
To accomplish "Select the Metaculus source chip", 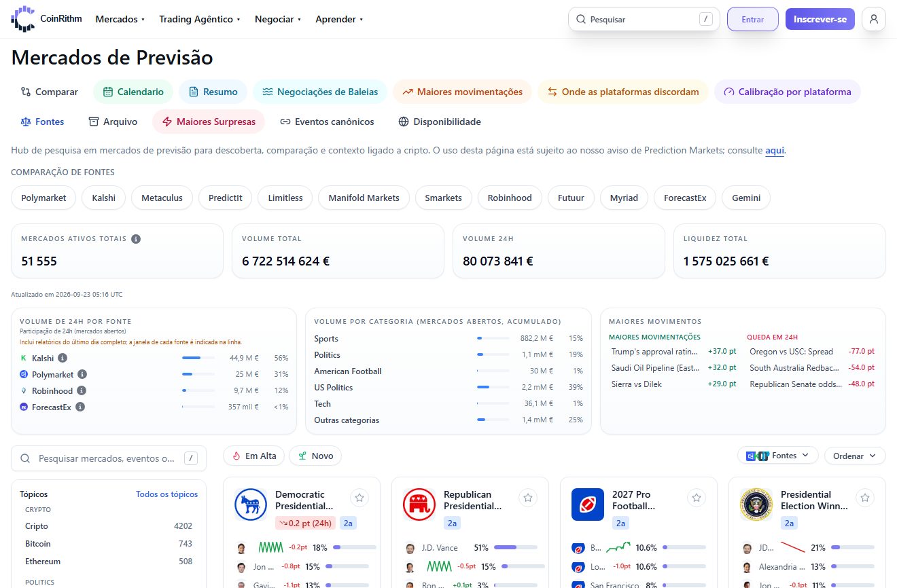I will pyautogui.click(x=162, y=198).
